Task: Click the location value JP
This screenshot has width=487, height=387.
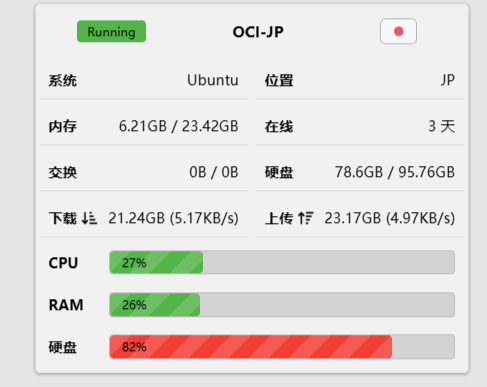Action: (448, 80)
